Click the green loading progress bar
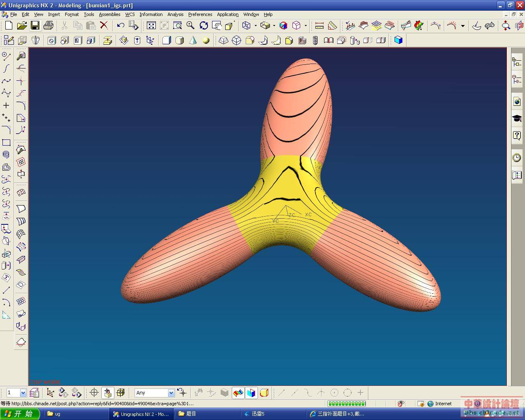525x420 pixels. pyautogui.click(x=347, y=404)
